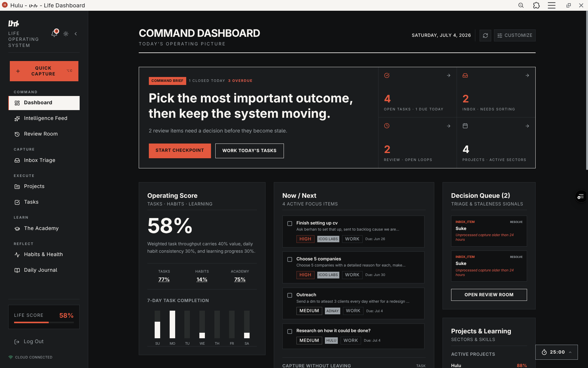Viewport: 588px width, 368px height.
Task: Click the Life Score progress bar
Action: (44, 322)
